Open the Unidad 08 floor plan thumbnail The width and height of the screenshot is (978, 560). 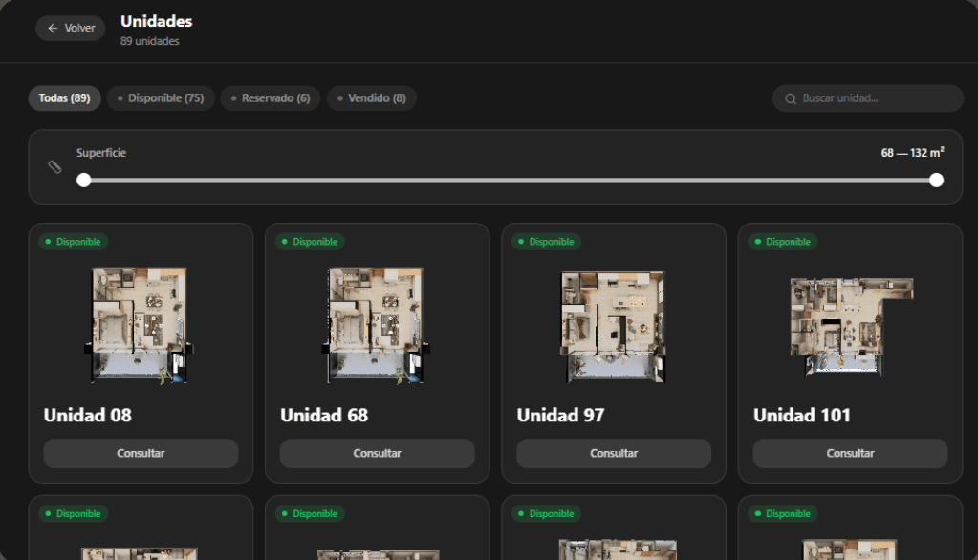(139, 325)
